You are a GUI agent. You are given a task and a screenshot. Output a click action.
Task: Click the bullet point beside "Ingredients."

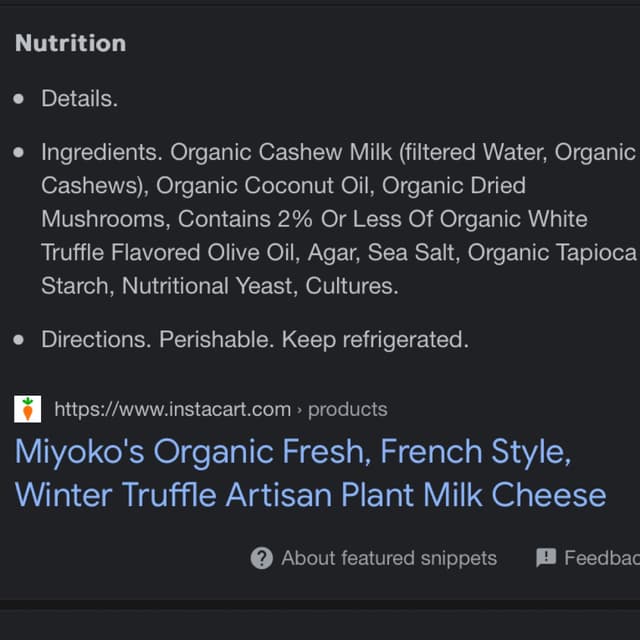coord(19,153)
